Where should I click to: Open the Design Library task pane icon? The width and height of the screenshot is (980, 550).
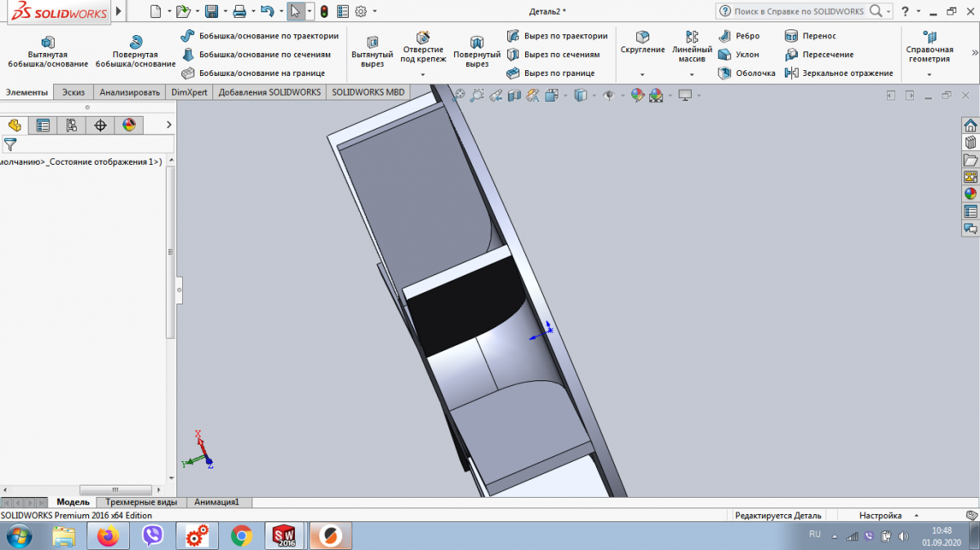coord(970,143)
